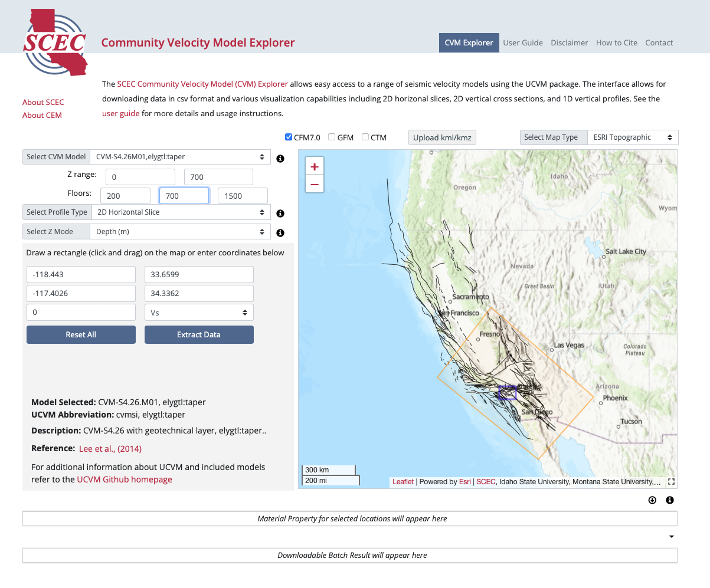710x588 pixels.
Task: Open the User Guide tab
Action: (x=523, y=42)
